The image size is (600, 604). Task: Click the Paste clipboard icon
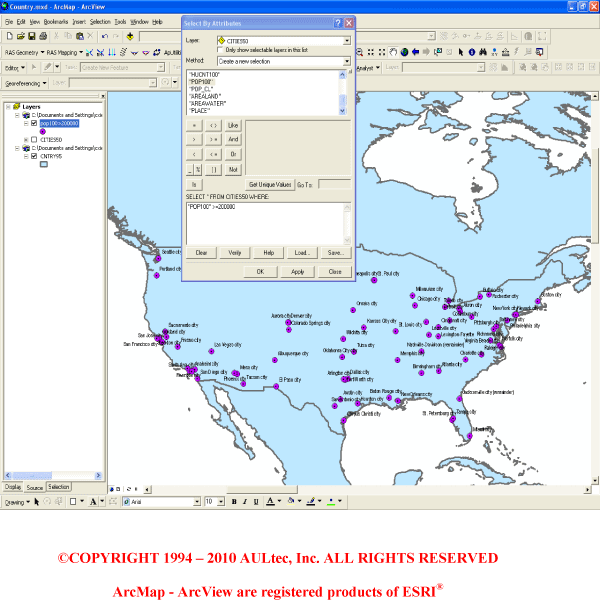(x=79, y=36)
